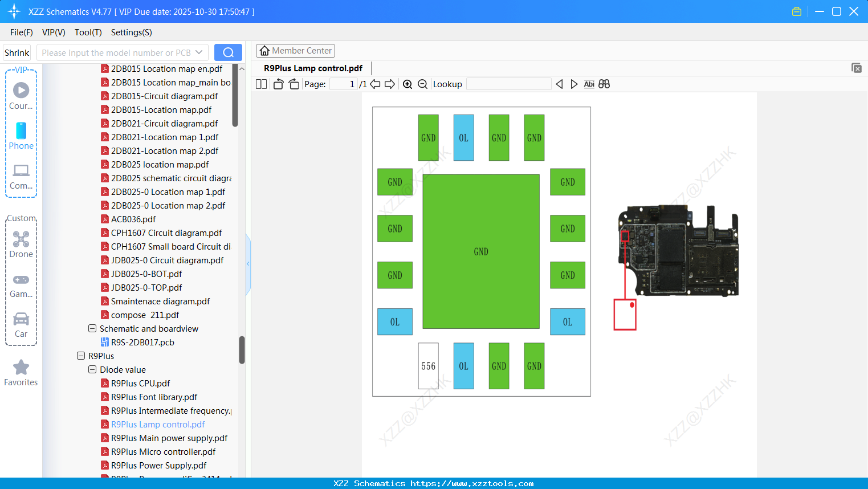This screenshot has height=489, width=868.
Task: Open the Game console category
Action: tap(21, 286)
